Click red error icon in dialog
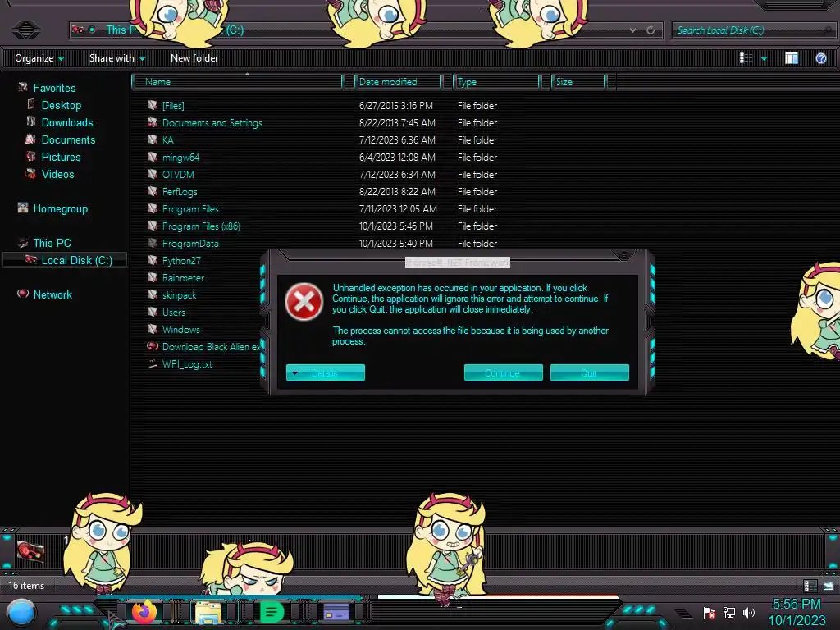This screenshot has height=630, width=840. (x=304, y=302)
